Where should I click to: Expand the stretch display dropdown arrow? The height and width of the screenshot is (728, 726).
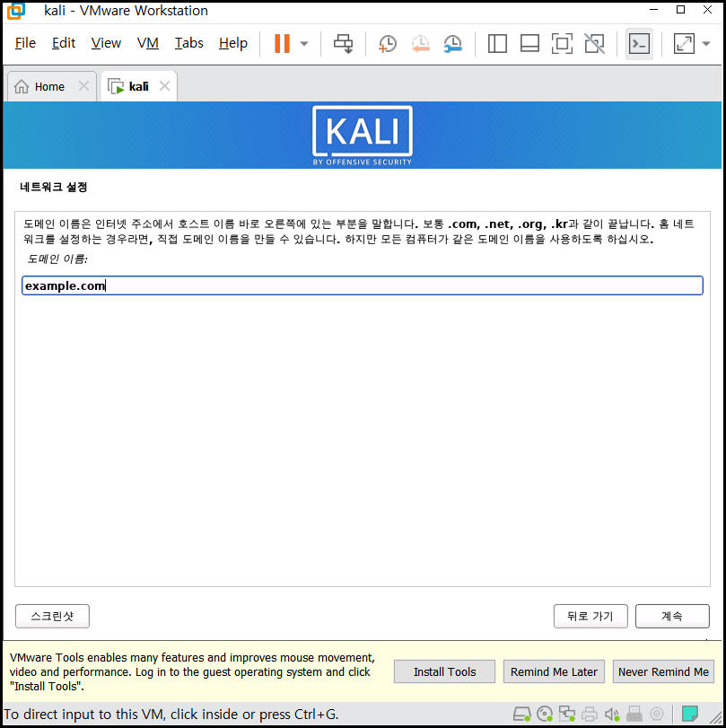pyautogui.click(x=706, y=44)
